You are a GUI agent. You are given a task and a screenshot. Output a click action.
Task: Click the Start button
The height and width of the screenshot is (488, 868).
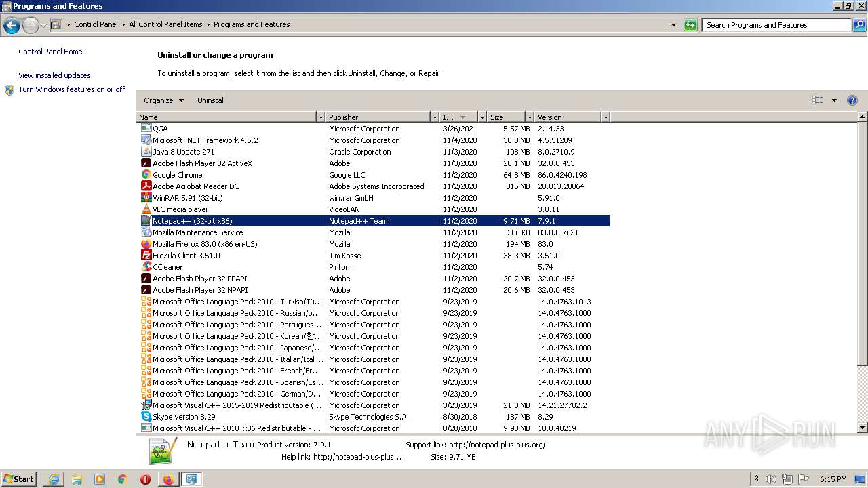18,479
